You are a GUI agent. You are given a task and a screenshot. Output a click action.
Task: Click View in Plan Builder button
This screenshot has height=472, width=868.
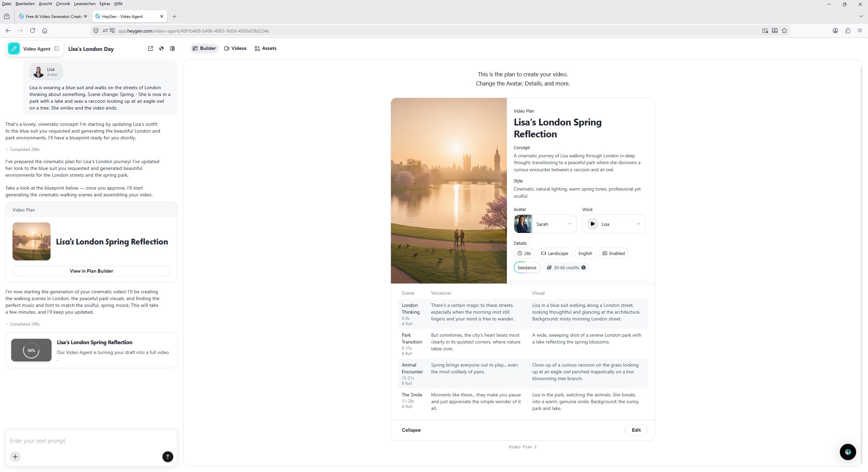tap(91, 271)
